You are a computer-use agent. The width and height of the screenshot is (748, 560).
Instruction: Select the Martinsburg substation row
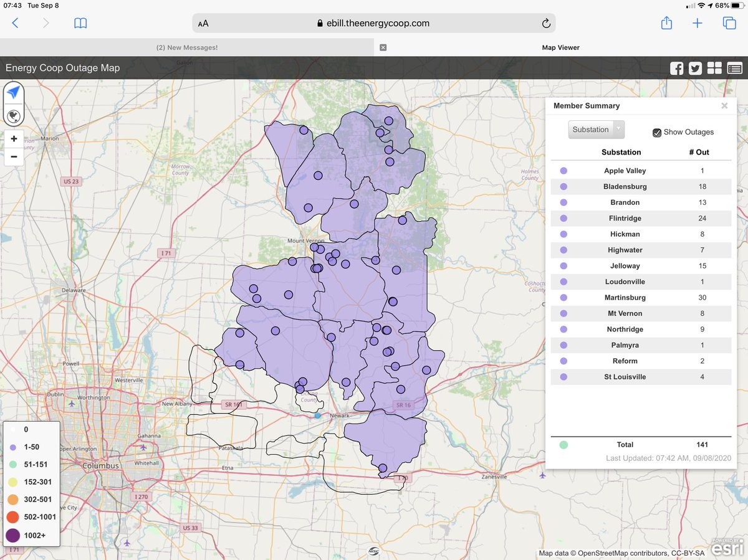click(x=641, y=298)
